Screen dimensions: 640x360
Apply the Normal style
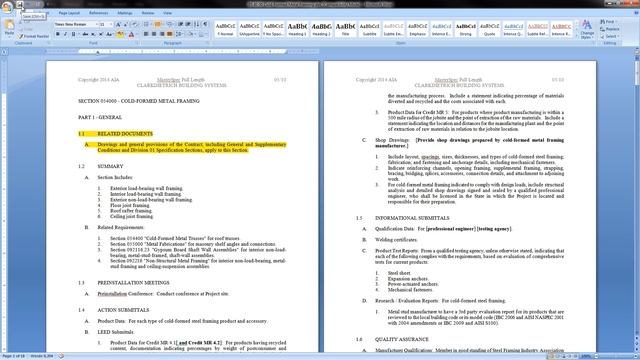(x=225, y=29)
